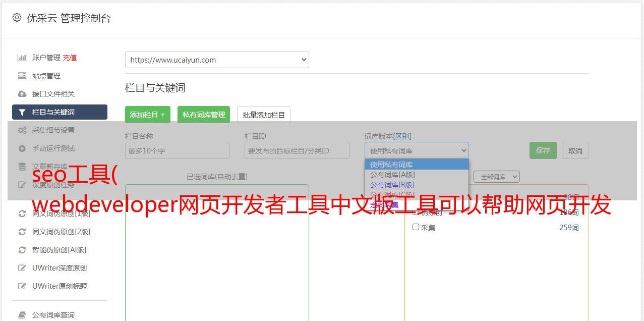The image size is (644, 321).
Task: Click the gears icon beside 采集细节设置
Action: [x=22, y=130]
